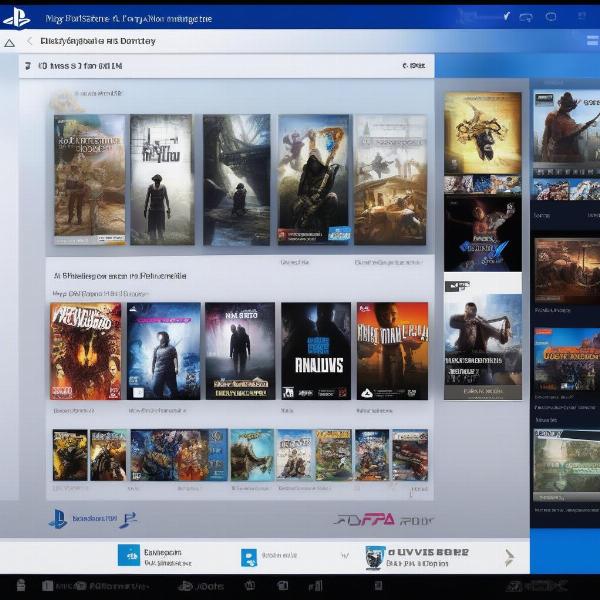Open the soldier in desert game cover, top row
The width and height of the screenshot is (600, 600).
pyautogui.click(x=90, y=179)
